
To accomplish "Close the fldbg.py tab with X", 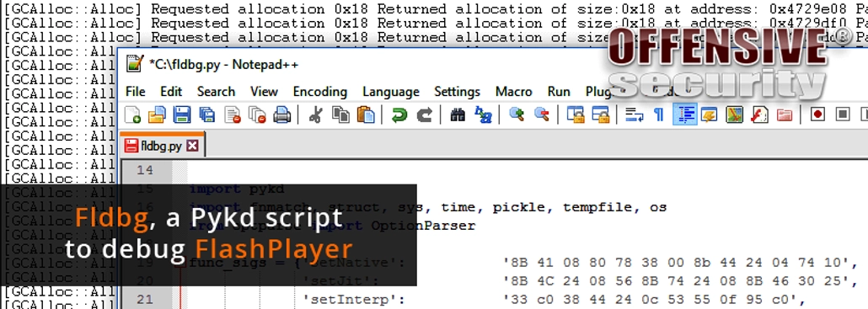I will coord(192,146).
